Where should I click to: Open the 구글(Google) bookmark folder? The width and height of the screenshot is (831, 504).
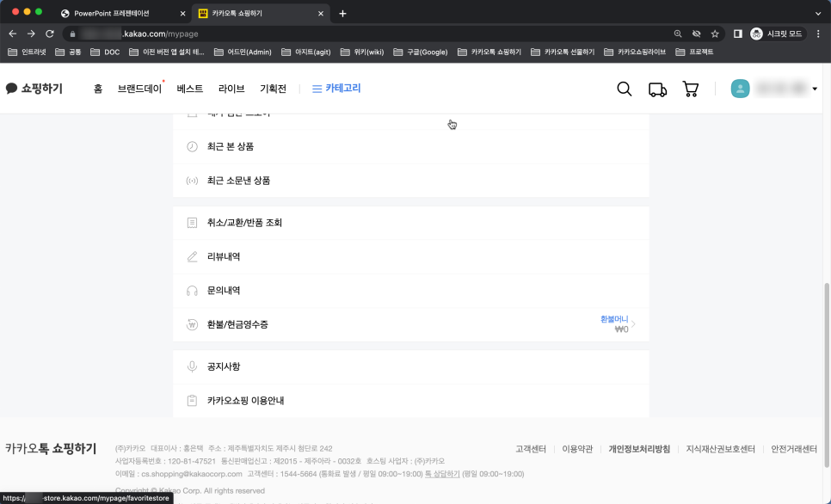click(421, 52)
